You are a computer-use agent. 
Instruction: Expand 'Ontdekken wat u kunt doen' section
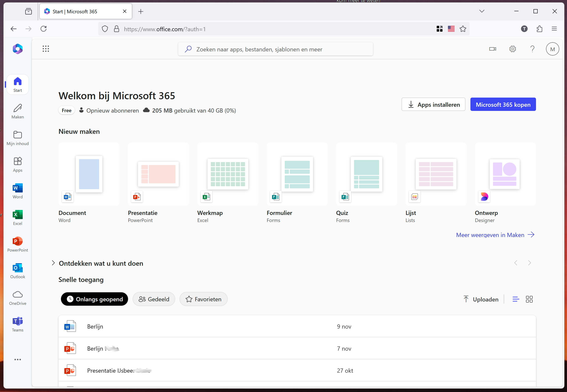click(53, 263)
